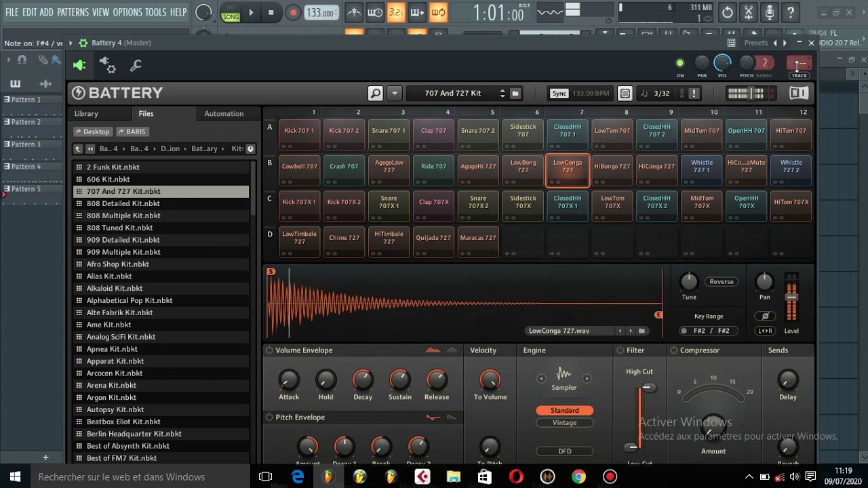Click the exclamation alert icon in Battery header
The image size is (868, 488).
(694, 94)
